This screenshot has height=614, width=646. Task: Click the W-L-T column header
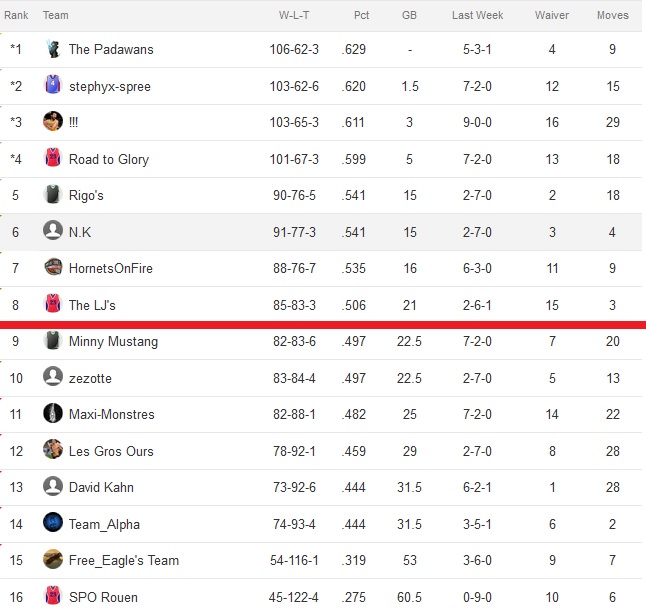click(294, 15)
